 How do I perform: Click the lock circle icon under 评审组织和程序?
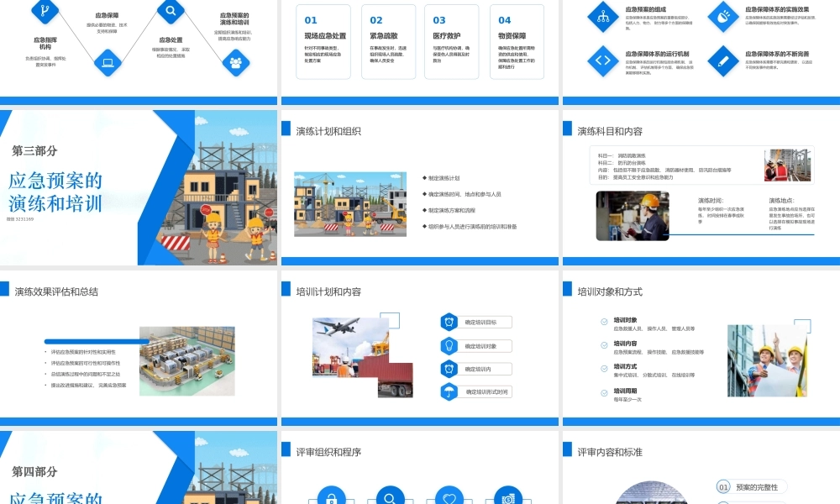click(331, 496)
